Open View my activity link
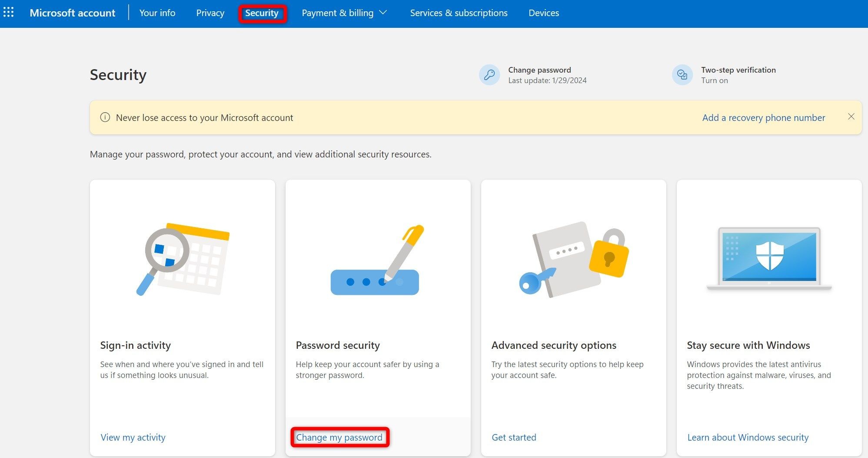 tap(133, 437)
